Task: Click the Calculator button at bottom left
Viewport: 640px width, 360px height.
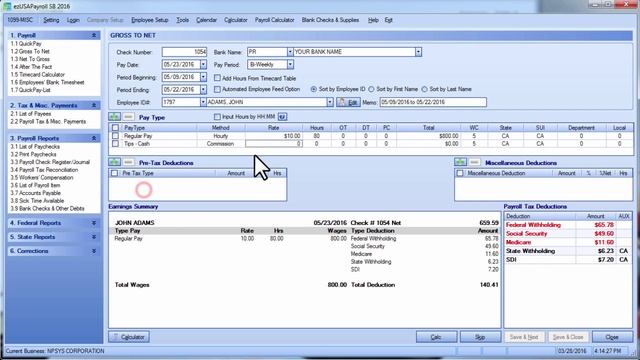Action: click(129, 337)
